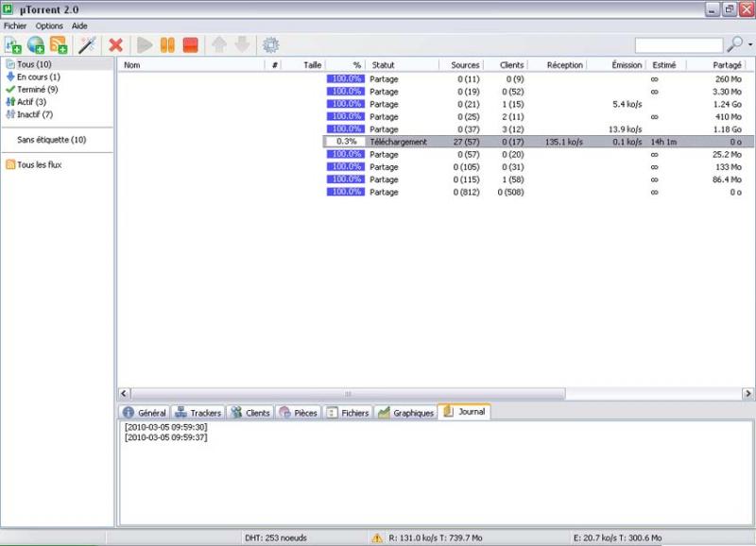Sort by the Taille column header
This screenshot has width=756, height=546.
(x=303, y=65)
